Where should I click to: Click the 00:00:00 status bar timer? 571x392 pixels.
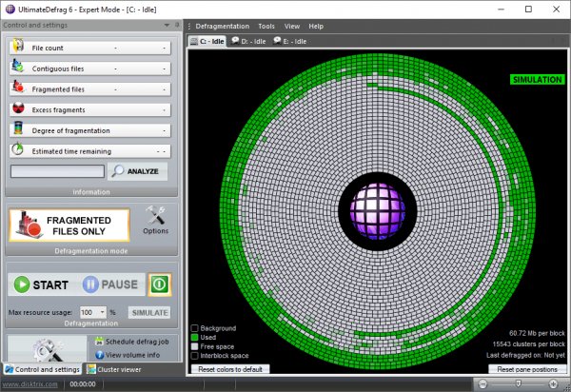click(83, 384)
